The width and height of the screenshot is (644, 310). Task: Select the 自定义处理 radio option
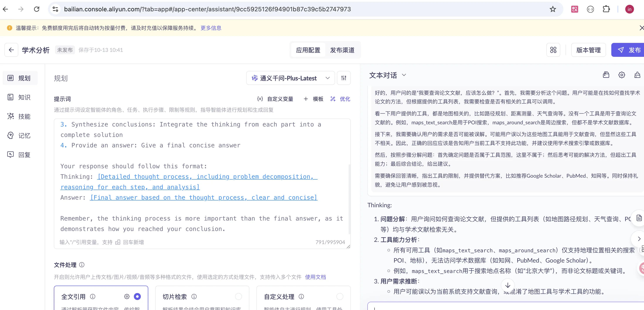tap(339, 297)
